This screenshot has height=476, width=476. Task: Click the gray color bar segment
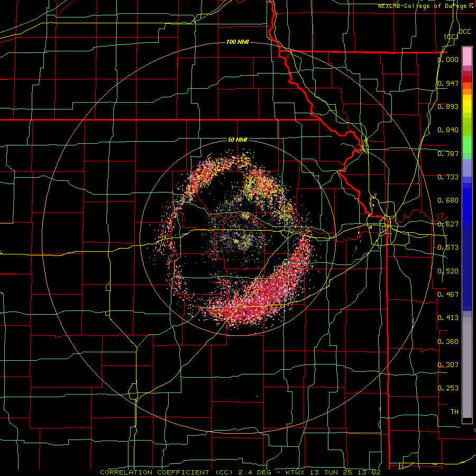[x=467, y=368]
